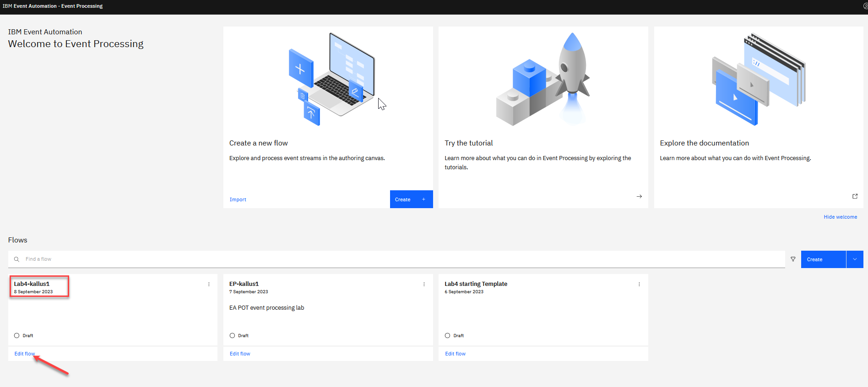Click Create button in the new flow card
Screen dimensions: 868x387
pyautogui.click(x=411, y=199)
